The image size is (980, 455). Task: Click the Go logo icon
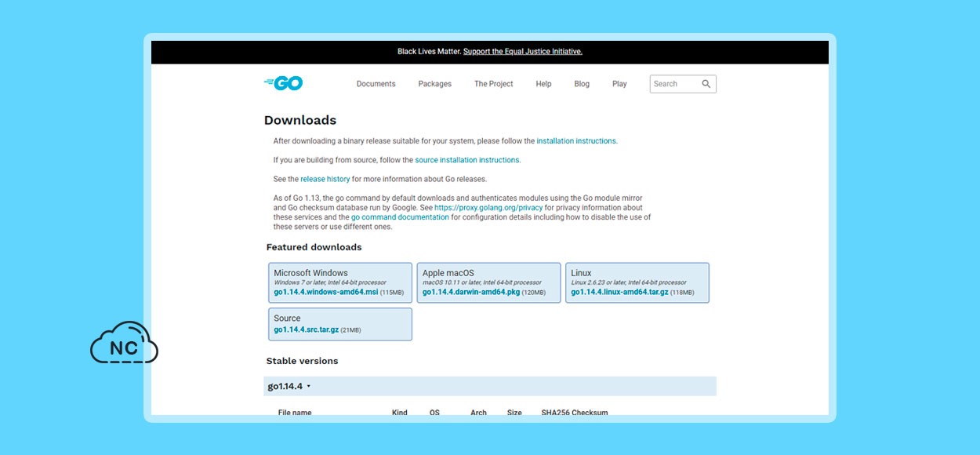284,83
